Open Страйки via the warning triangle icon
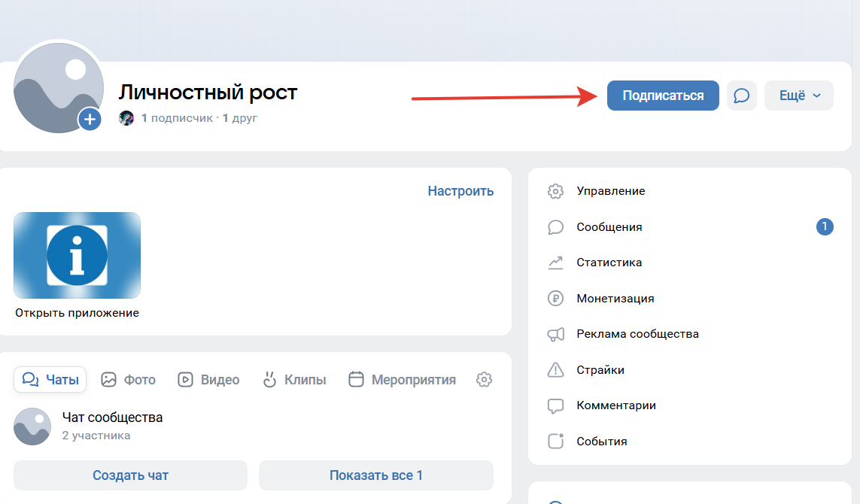Screen dimensions: 860x504 (555, 369)
